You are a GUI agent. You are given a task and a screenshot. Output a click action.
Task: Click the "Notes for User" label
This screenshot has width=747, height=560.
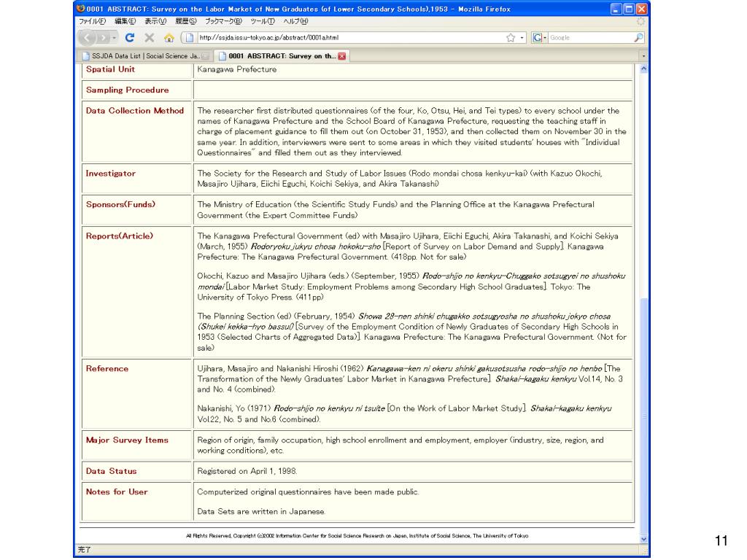point(117,492)
